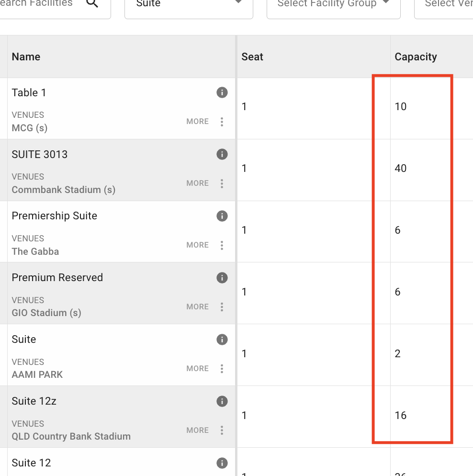Open options menu for Suite 12z

(x=222, y=431)
